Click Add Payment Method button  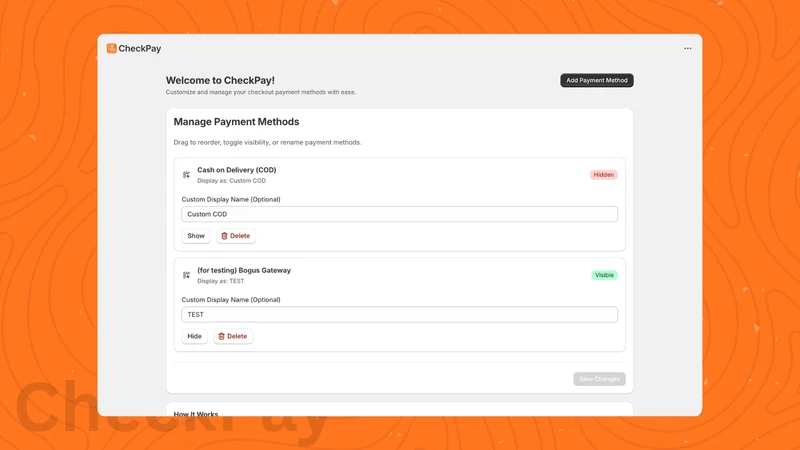[596, 80]
